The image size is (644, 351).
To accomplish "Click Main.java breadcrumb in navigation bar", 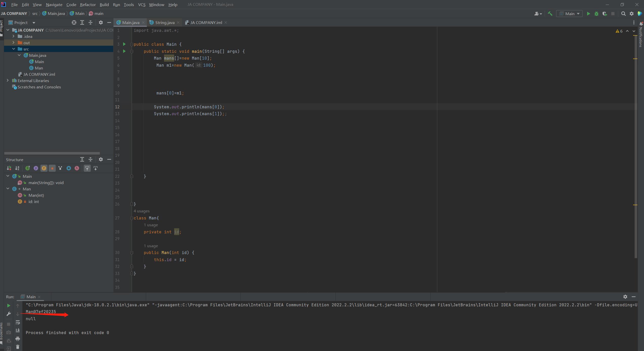I will (54, 14).
